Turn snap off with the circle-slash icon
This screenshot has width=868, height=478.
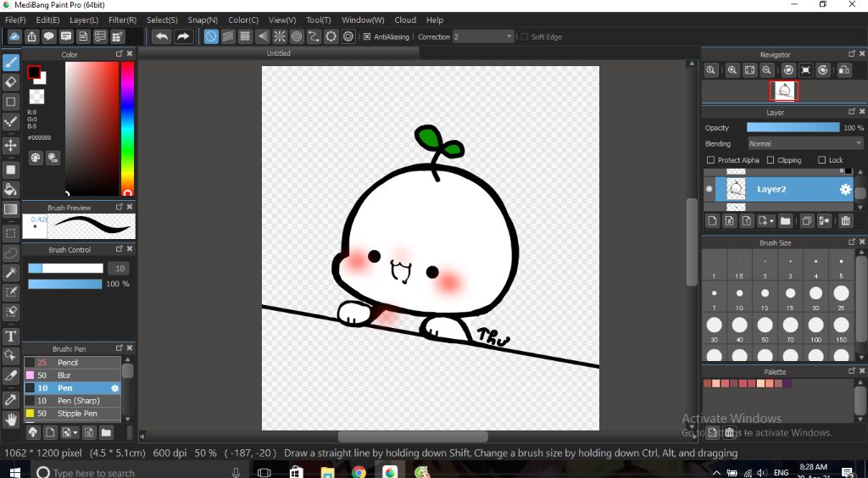[211, 36]
